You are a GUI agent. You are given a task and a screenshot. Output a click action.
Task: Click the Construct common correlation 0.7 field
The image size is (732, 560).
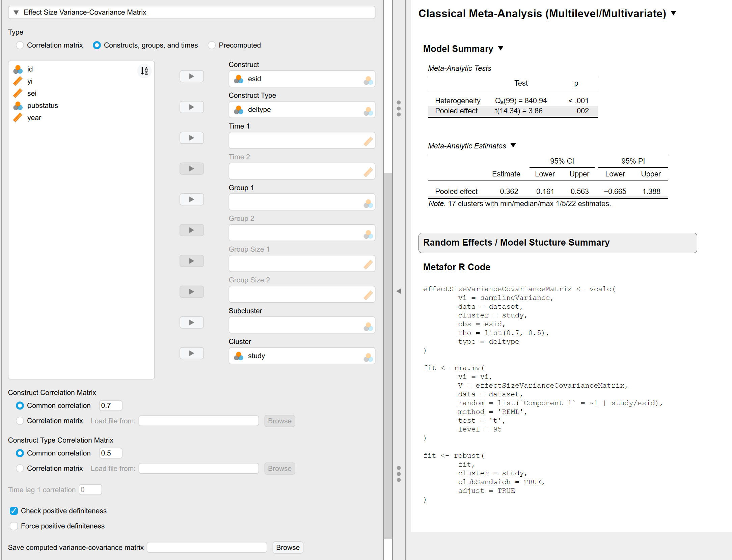coord(110,405)
